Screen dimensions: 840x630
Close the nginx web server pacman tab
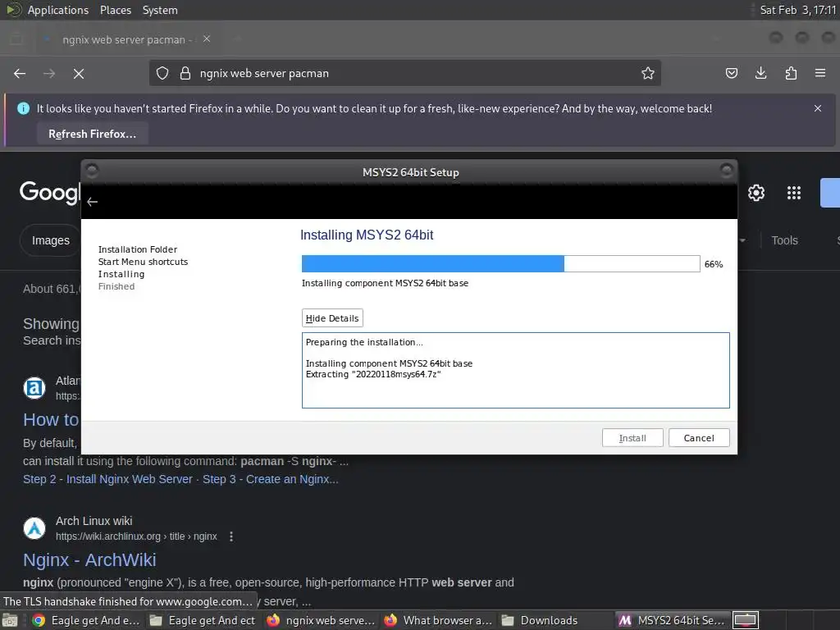(207, 39)
